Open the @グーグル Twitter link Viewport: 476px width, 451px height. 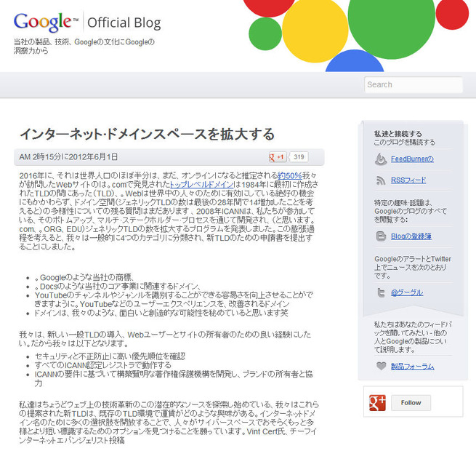pos(407,292)
